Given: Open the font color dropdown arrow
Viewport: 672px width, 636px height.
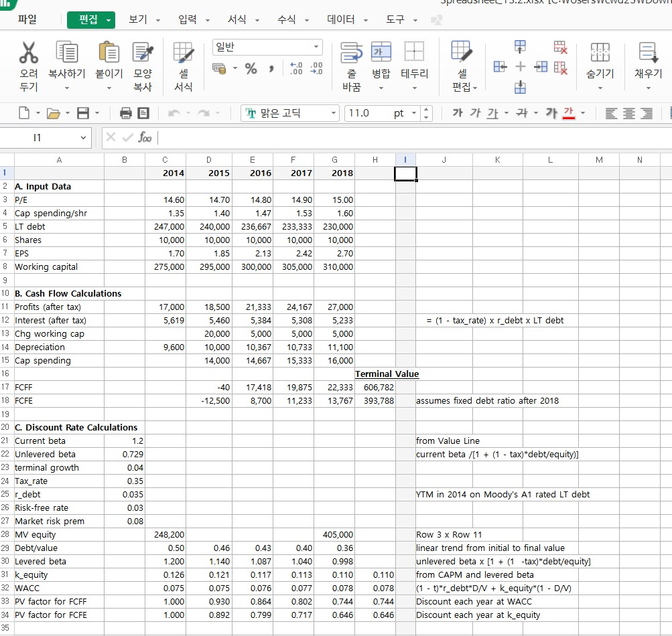Looking at the screenshot, I should pos(583,114).
